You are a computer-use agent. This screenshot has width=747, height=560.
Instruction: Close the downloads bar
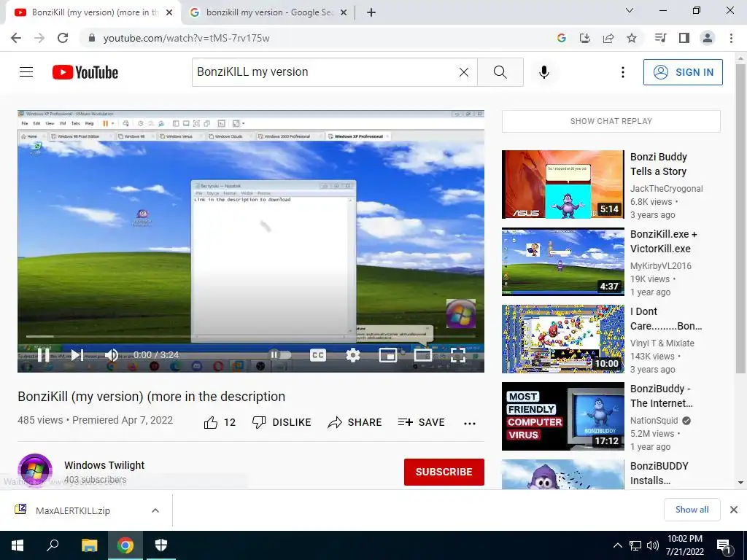(734, 510)
